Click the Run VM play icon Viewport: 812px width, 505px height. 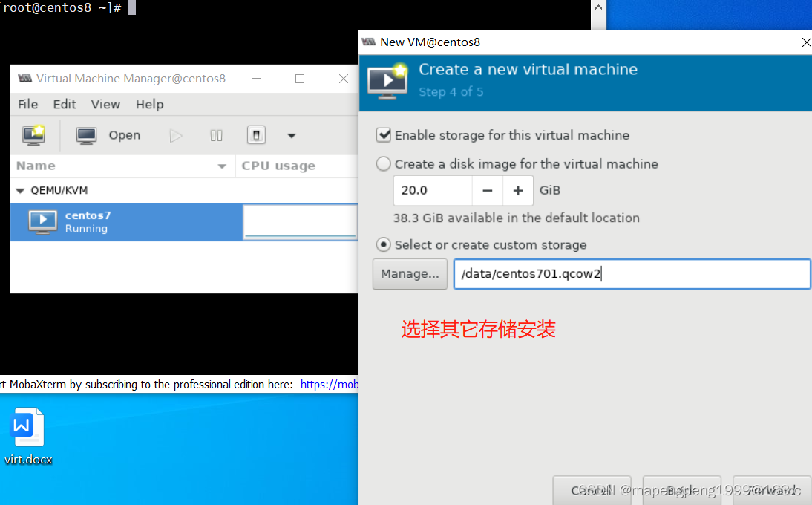(x=176, y=136)
